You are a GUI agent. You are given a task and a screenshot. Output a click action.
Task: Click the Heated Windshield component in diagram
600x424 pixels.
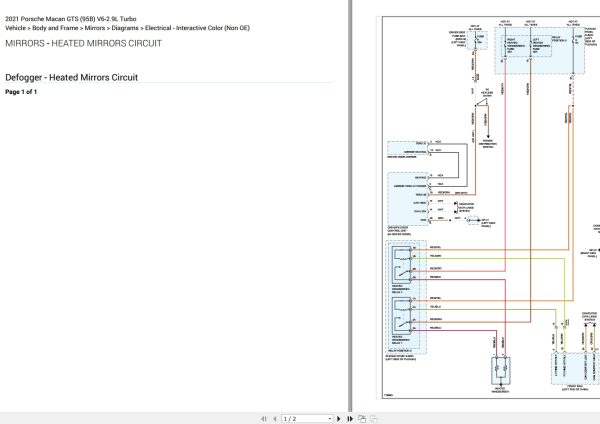(501, 371)
